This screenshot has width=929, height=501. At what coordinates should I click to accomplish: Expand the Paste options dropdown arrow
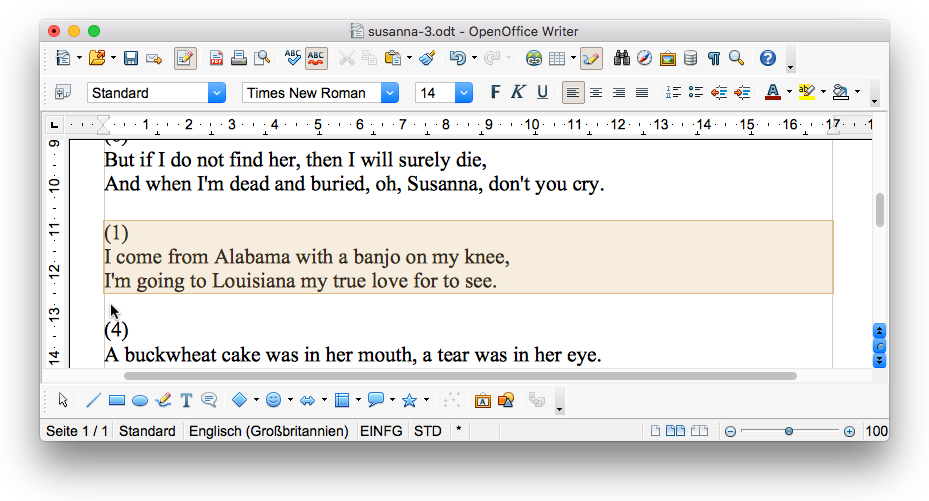[x=409, y=58]
